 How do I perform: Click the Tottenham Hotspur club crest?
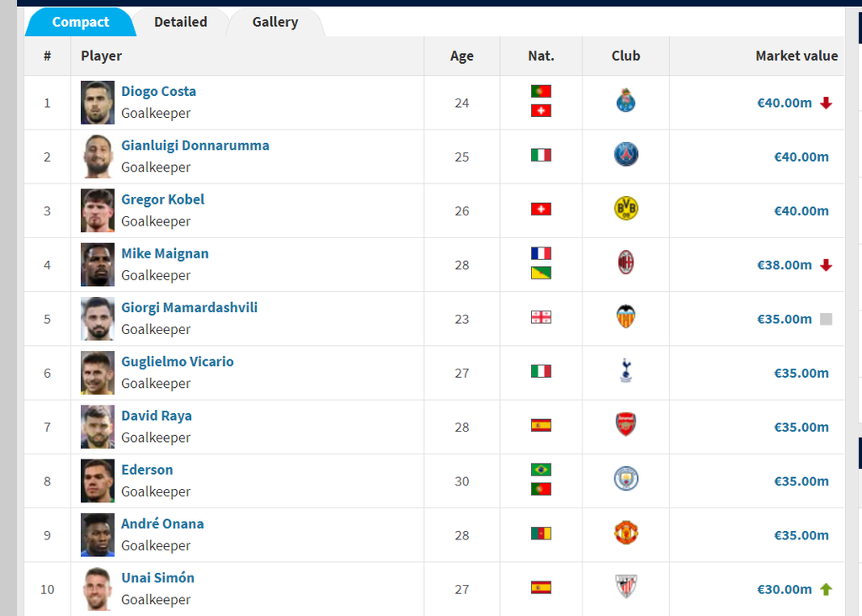625,370
